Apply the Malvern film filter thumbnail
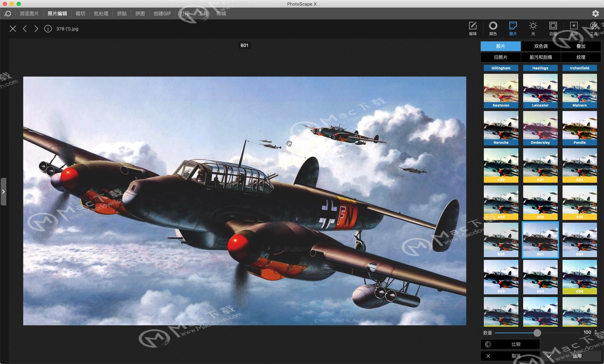 click(x=579, y=91)
